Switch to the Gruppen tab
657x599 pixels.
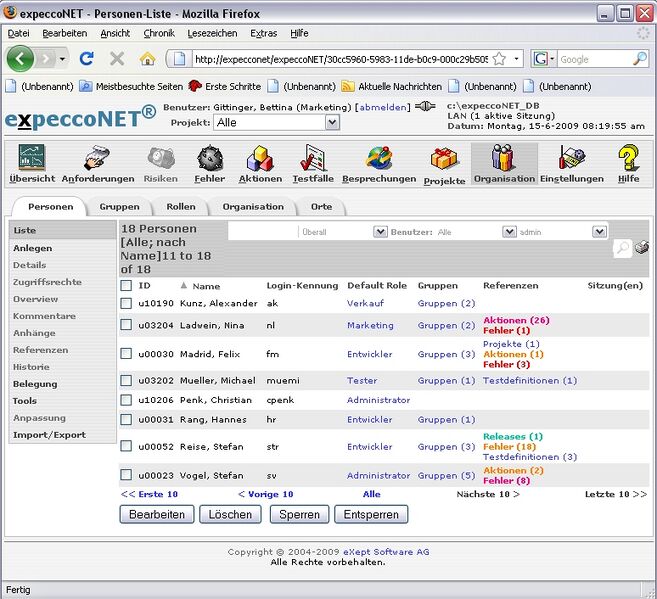point(119,207)
